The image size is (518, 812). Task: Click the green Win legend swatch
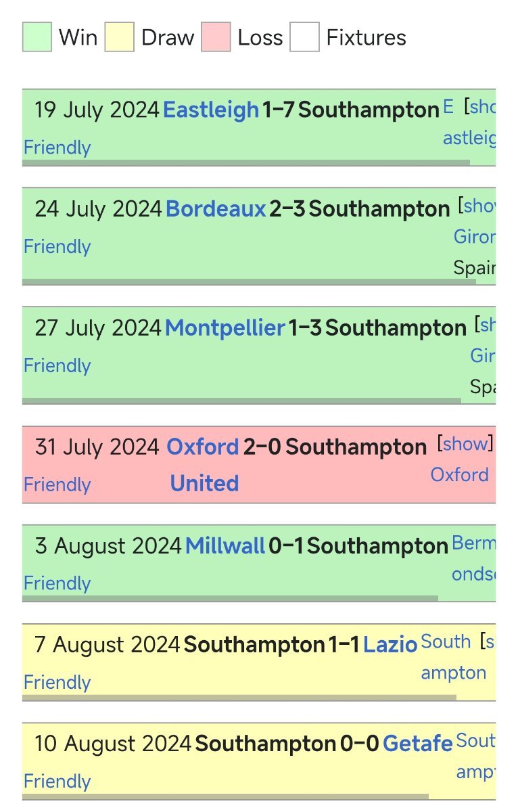37,37
